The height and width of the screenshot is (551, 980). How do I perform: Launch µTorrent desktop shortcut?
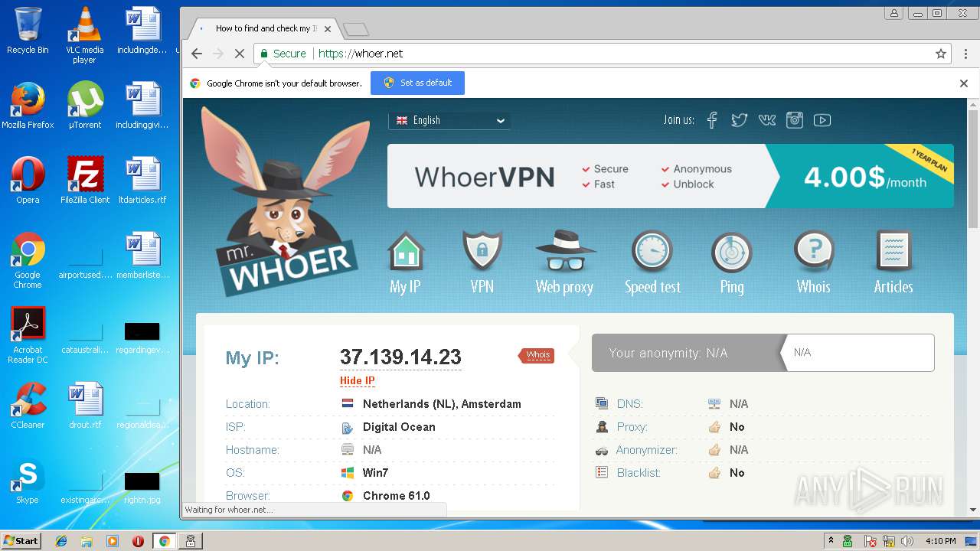pyautogui.click(x=84, y=105)
